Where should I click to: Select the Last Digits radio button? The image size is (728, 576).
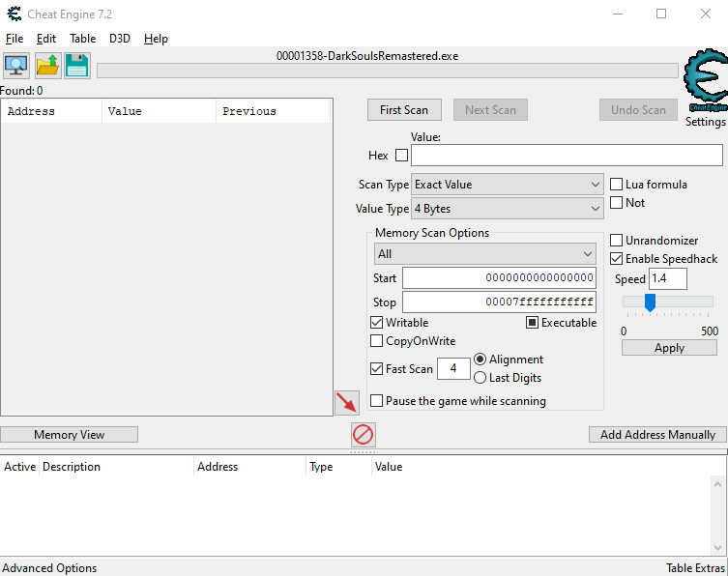pyautogui.click(x=480, y=378)
